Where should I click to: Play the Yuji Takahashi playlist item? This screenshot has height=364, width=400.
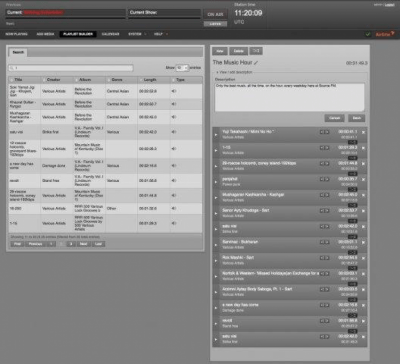click(216, 135)
